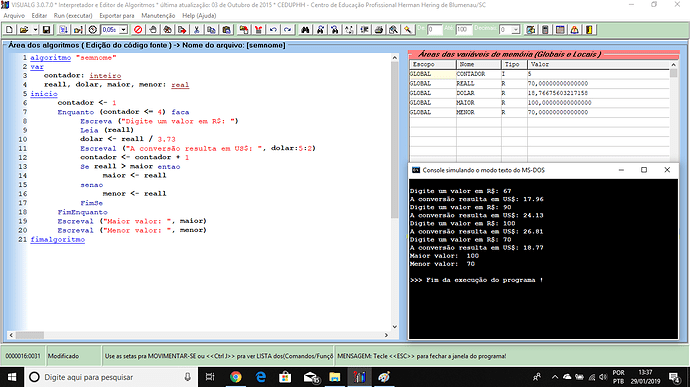Click the red stop execution icon
The height and width of the screenshot is (387, 690).
pyautogui.click(x=138, y=29)
